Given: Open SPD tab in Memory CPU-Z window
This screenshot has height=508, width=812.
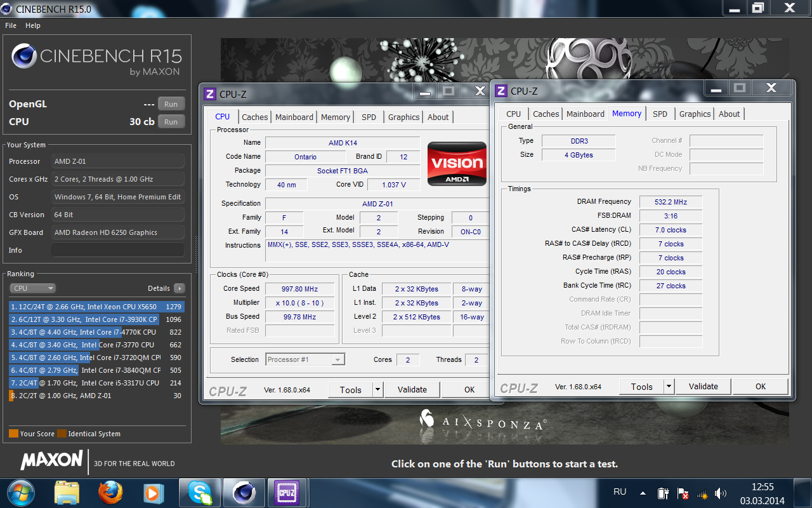Looking at the screenshot, I should (x=660, y=114).
